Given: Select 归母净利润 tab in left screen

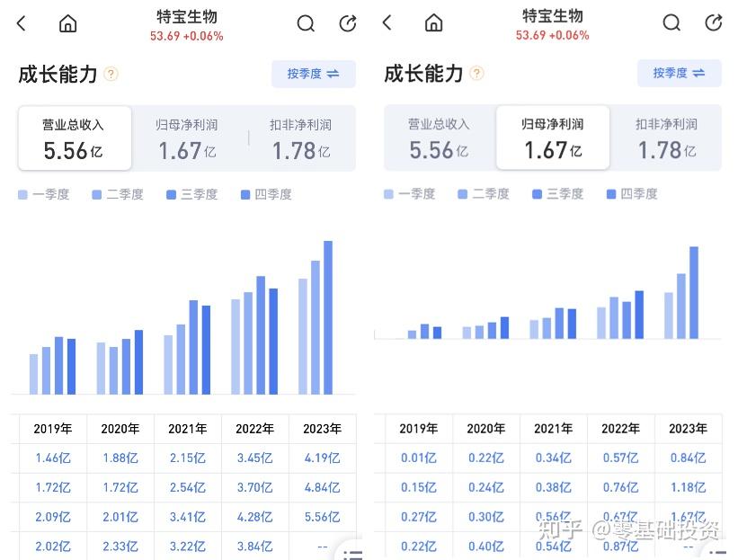Looking at the screenshot, I should [187, 138].
